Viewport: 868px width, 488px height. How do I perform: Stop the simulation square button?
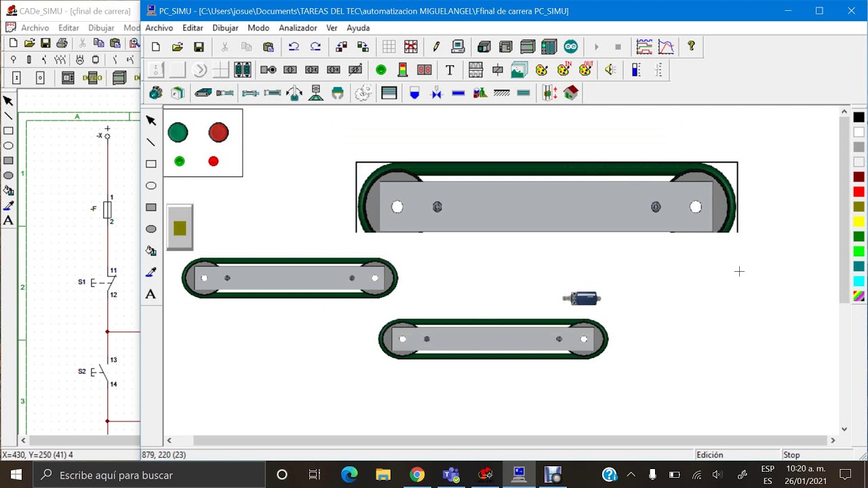click(x=618, y=47)
